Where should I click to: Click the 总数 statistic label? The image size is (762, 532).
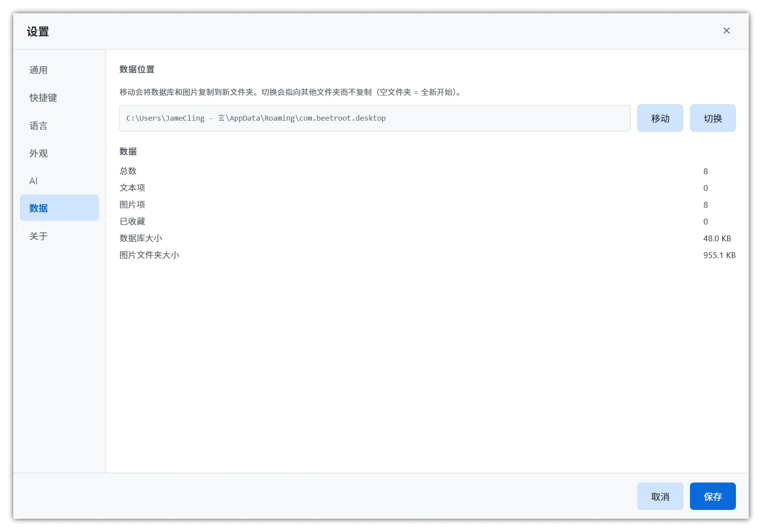coord(128,171)
